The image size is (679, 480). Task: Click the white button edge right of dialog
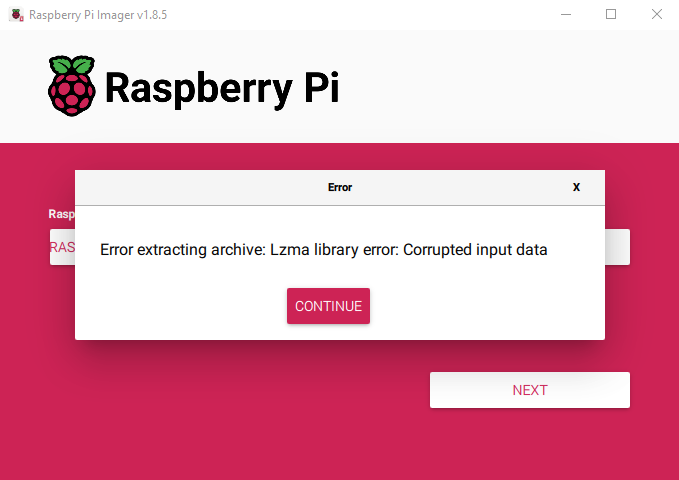[617, 247]
